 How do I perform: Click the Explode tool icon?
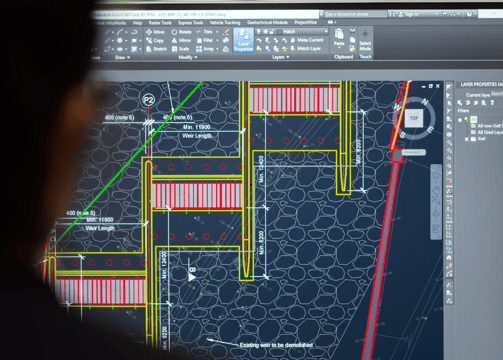point(226,40)
